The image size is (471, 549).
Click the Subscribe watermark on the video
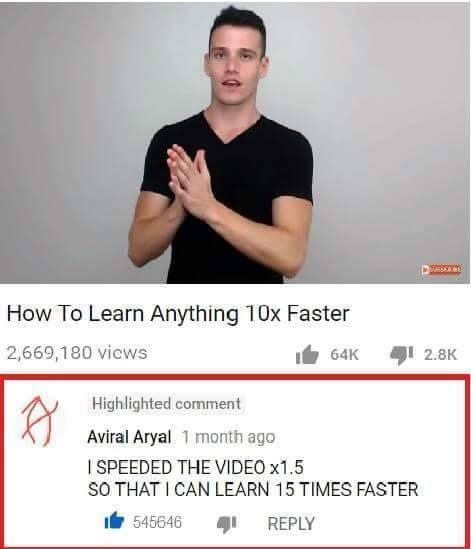tap(441, 270)
